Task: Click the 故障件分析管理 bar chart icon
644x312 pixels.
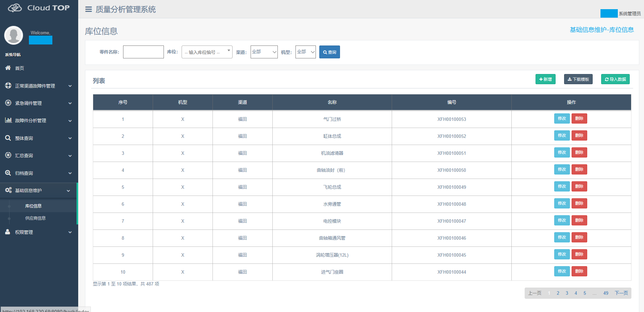Action: point(8,120)
